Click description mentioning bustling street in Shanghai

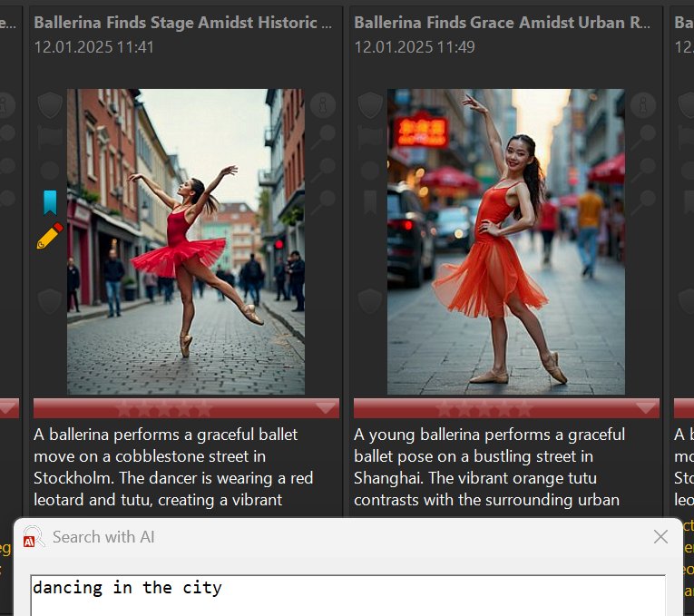(x=489, y=467)
